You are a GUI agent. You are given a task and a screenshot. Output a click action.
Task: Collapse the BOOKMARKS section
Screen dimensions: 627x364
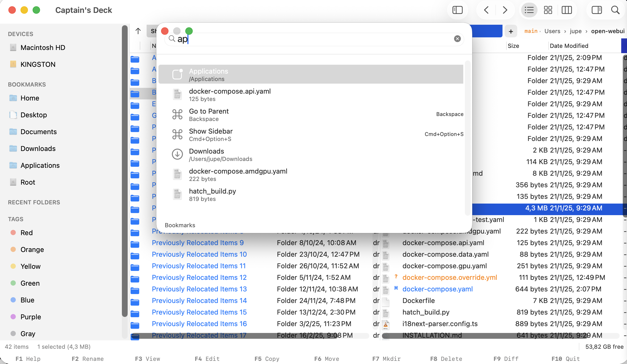click(x=27, y=84)
